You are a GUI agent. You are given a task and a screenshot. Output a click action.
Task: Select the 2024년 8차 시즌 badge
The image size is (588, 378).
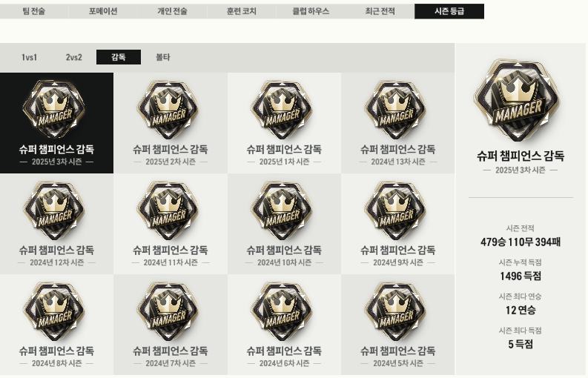(x=56, y=325)
